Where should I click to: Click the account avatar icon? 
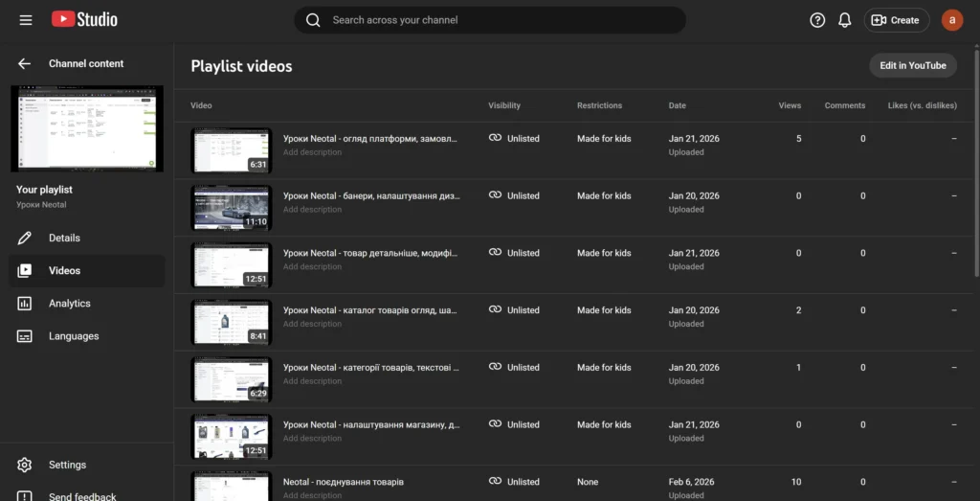pyautogui.click(x=951, y=20)
